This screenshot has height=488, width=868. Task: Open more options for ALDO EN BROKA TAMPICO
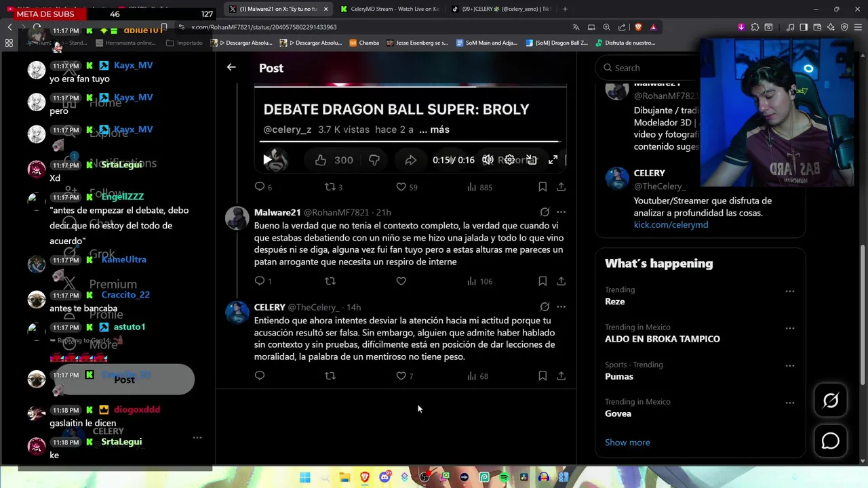click(790, 328)
